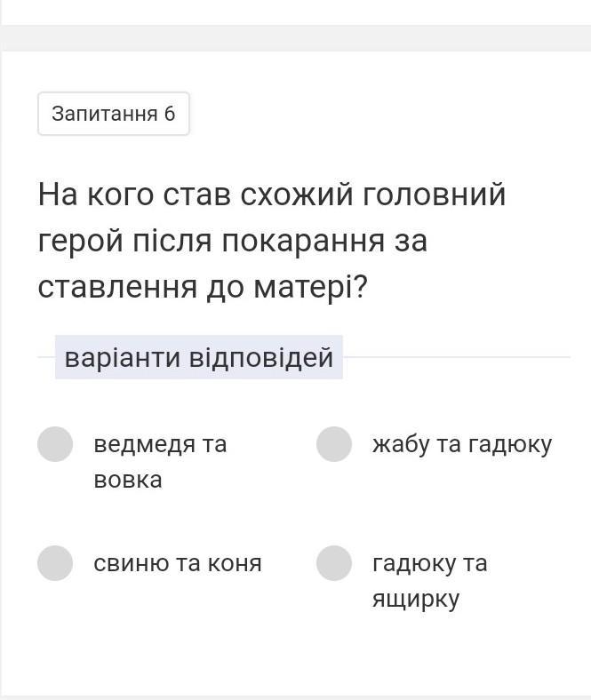Screen dimensions: 591x700
Task: Click the "варіанти відповідей" heading label
Action: (199, 357)
